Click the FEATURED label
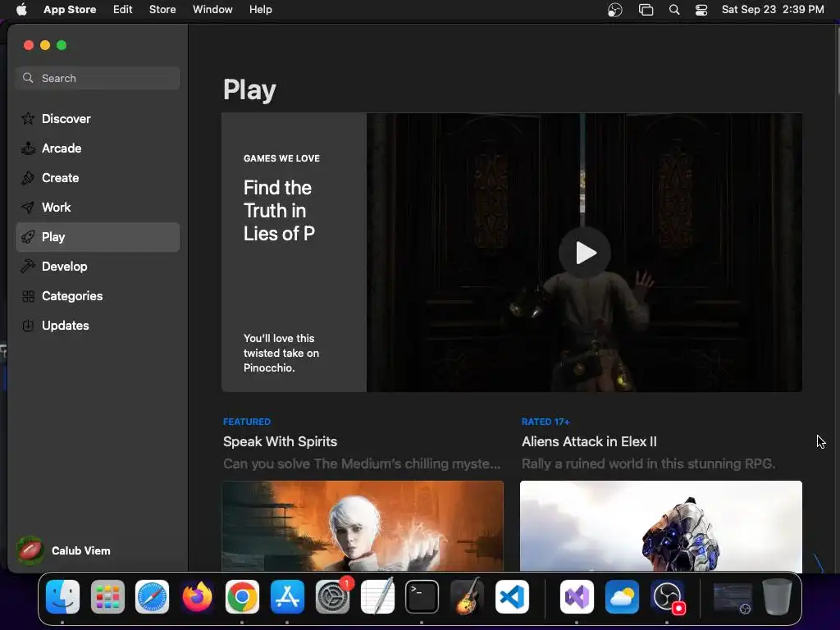This screenshot has height=630, width=840. click(x=247, y=422)
